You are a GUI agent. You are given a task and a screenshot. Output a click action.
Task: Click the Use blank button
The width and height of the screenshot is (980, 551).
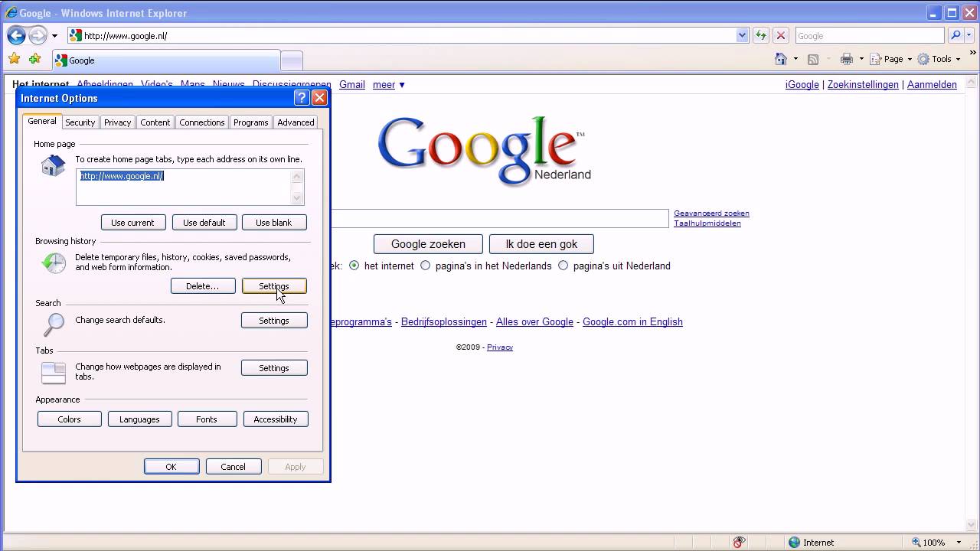click(x=274, y=223)
